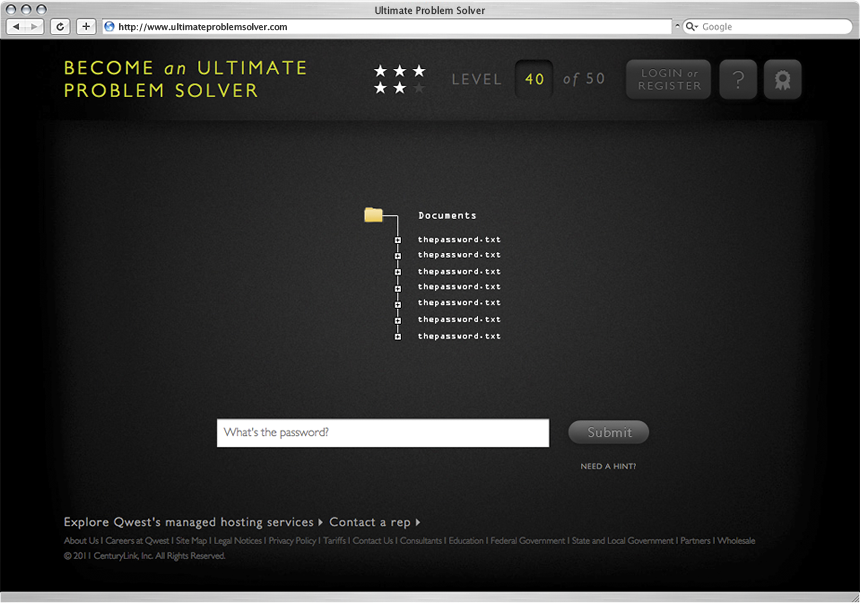Click the Contact Us footer link
The height and width of the screenshot is (603, 860).
click(373, 540)
